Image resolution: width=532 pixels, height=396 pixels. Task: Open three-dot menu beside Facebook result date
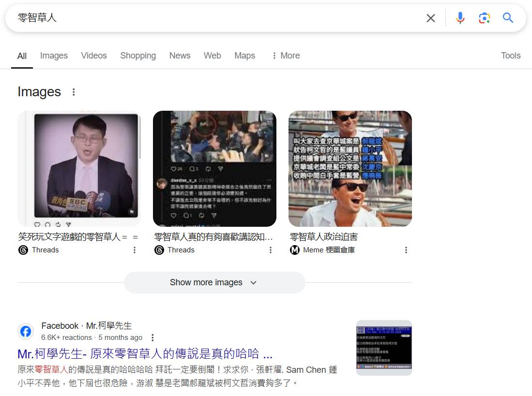coord(152,337)
